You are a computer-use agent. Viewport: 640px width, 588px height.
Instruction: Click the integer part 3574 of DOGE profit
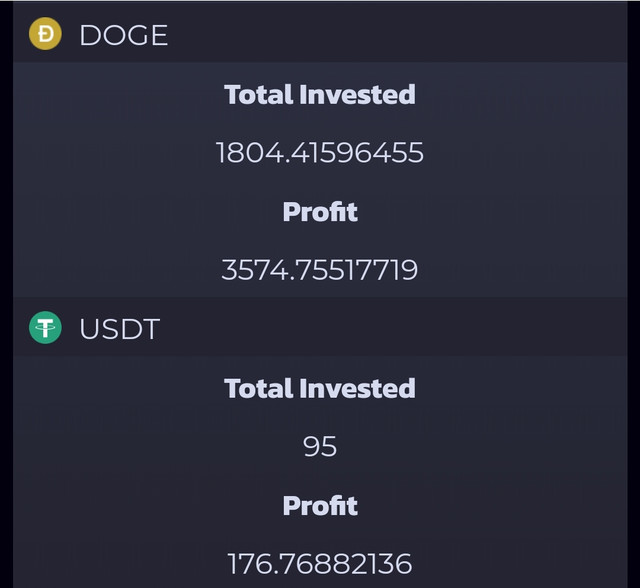(x=253, y=270)
